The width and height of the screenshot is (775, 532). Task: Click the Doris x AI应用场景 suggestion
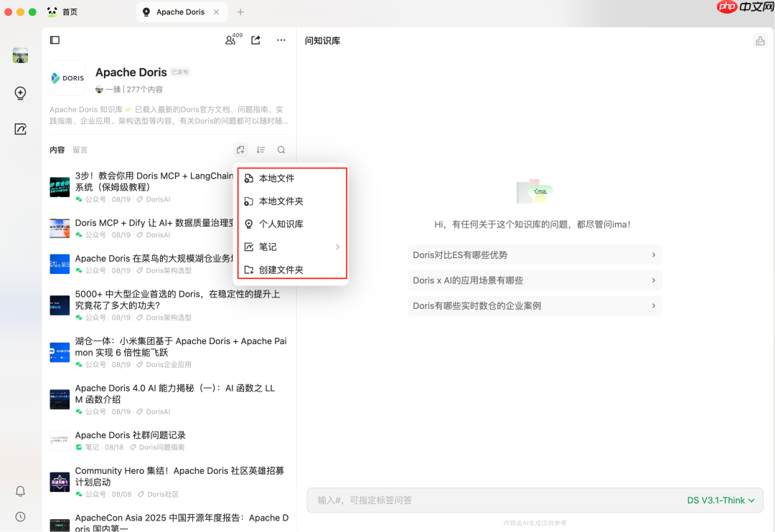coord(535,280)
